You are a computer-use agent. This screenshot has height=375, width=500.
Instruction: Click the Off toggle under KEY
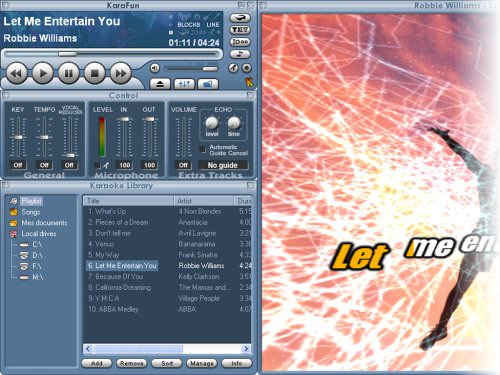[x=18, y=165]
